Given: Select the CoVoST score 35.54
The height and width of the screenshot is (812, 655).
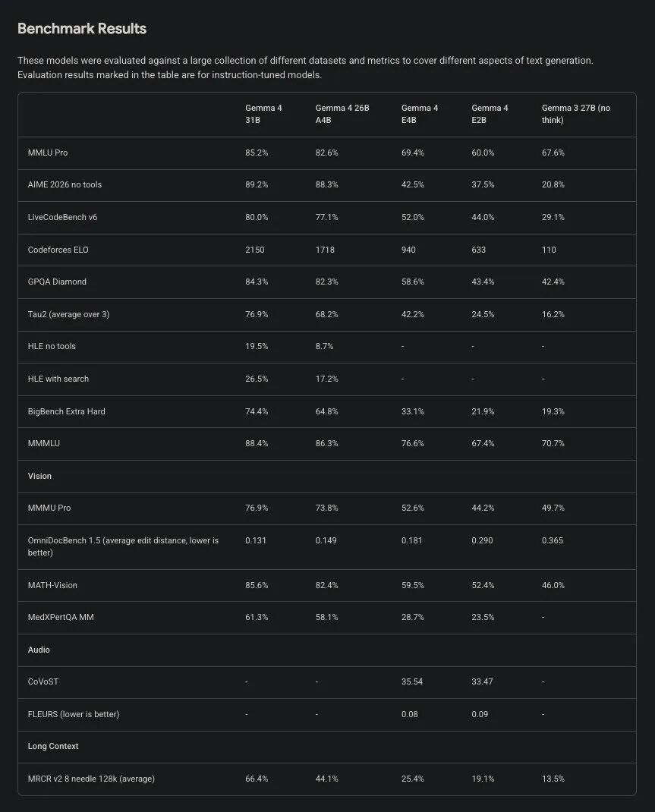Looking at the screenshot, I should click(412, 681).
